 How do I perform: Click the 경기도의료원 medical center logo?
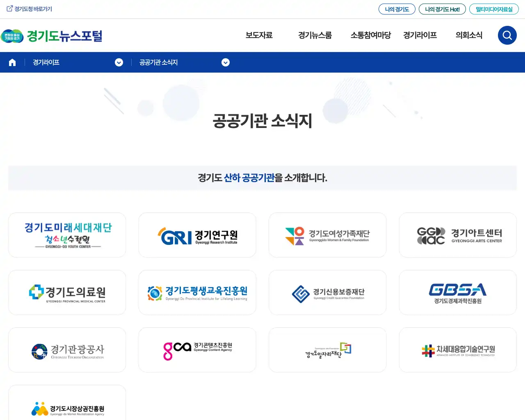[67, 292]
